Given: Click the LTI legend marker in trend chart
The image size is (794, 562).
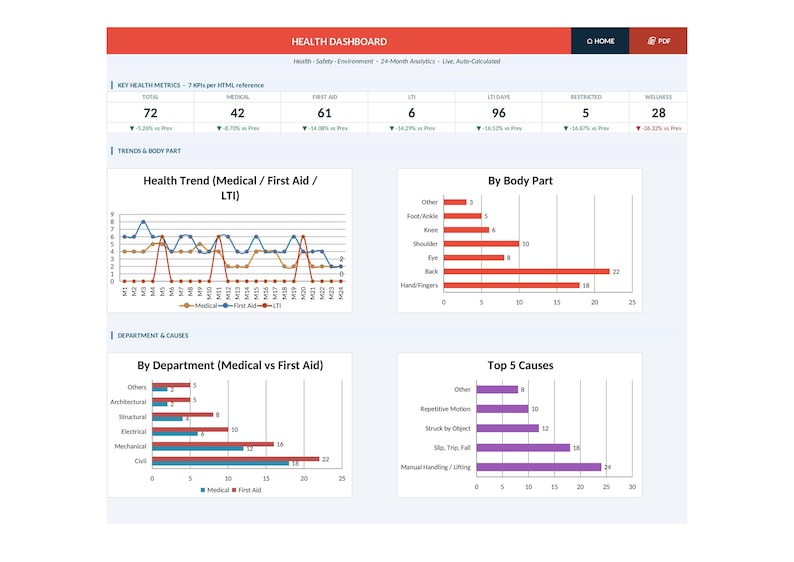Looking at the screenshot, I should tap(264, 306).
